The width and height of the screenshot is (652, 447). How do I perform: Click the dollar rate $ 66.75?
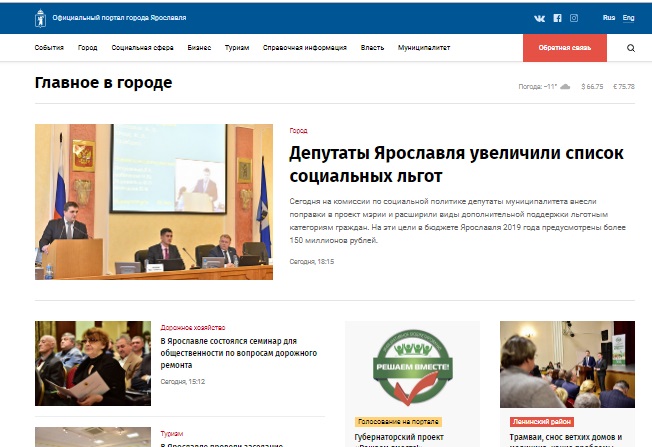click(592, 86)
